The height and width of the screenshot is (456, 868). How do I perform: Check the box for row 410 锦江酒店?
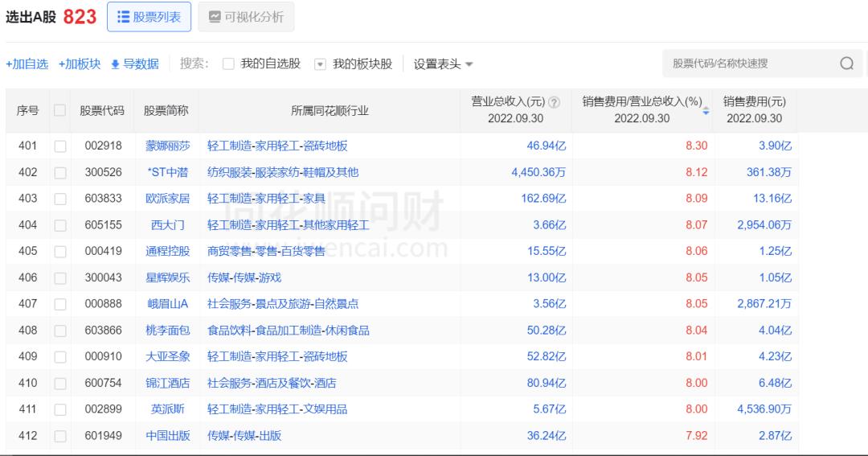pyautogui.click(x=60, y=384)
